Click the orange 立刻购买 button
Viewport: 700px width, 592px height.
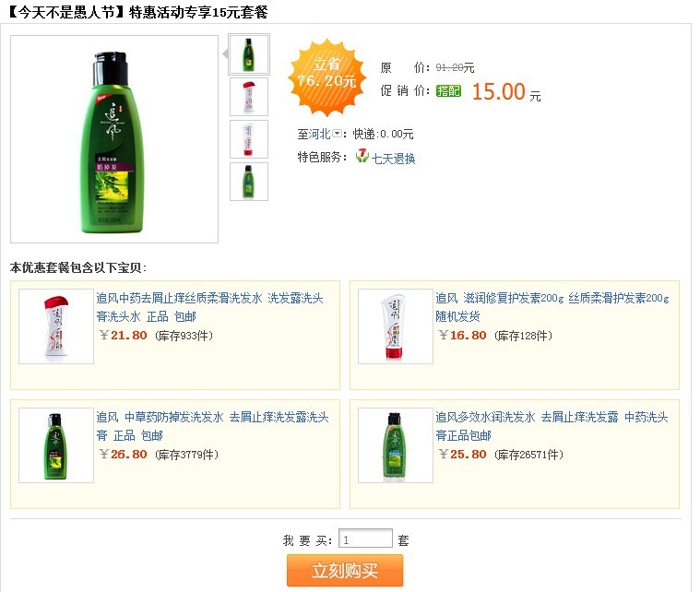point(345,570)
